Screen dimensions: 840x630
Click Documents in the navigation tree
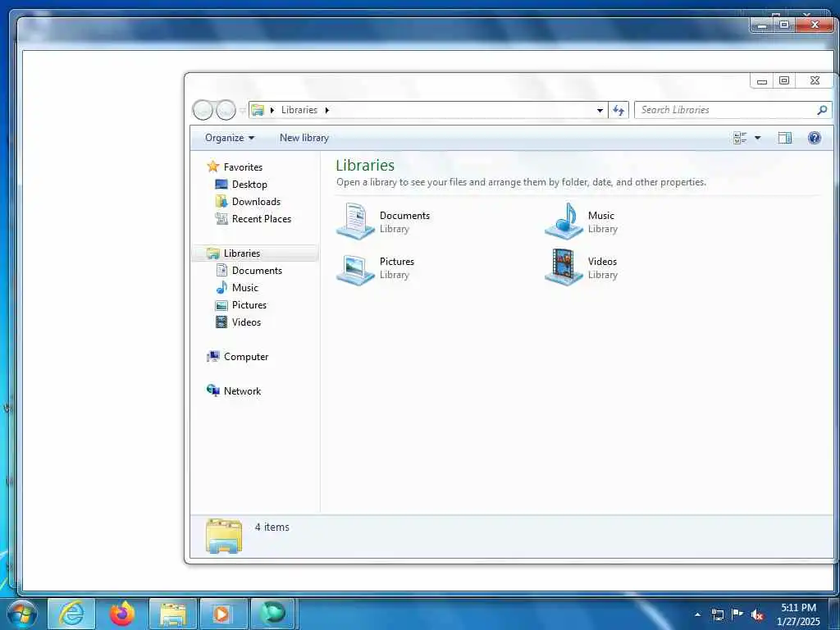click(257, 271)
